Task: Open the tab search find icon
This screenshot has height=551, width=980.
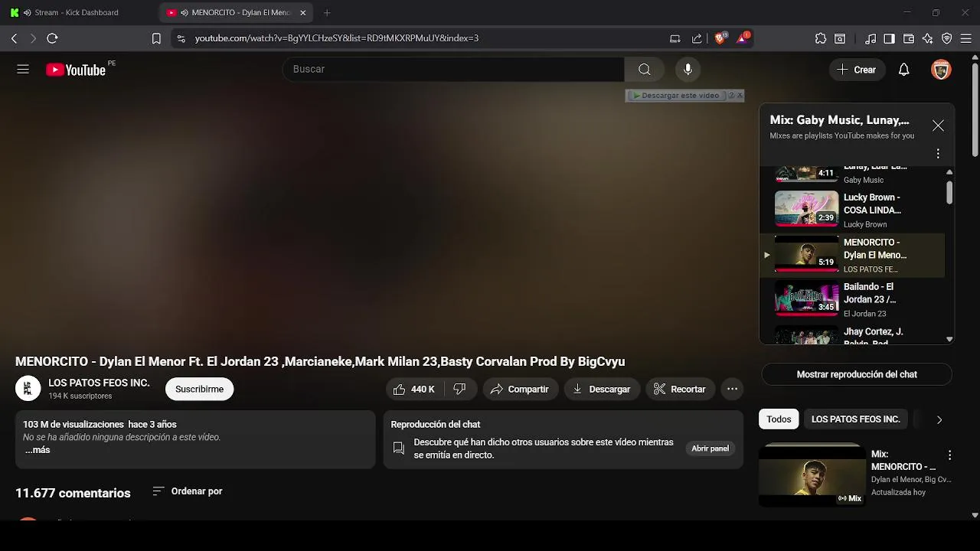Action: (840, 38)
